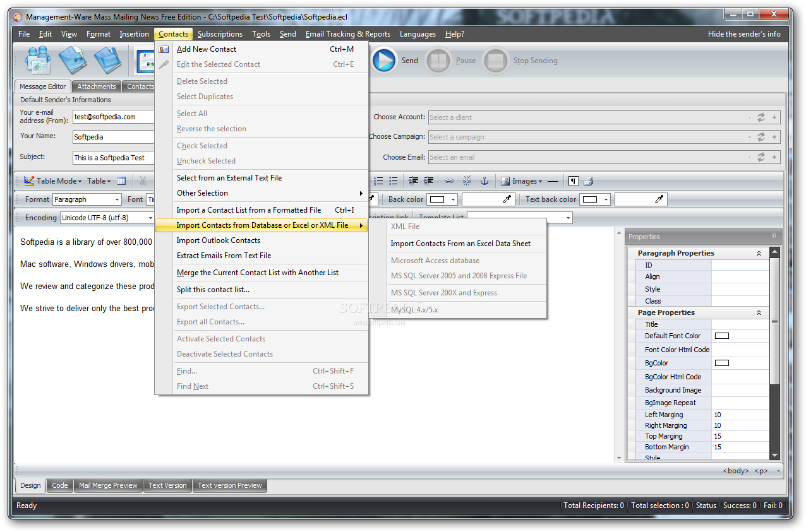
Task: Click the pin icon on Properties panel
Action: (774, 237)
